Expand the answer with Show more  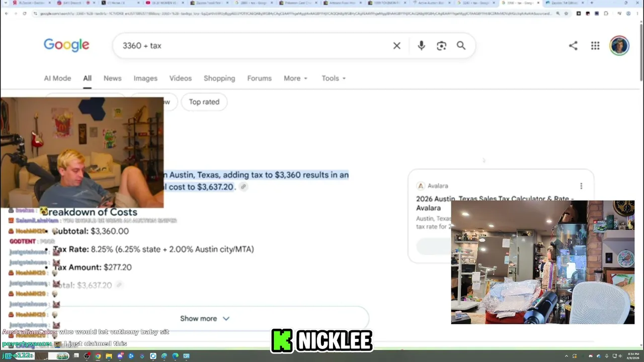(x=205, y=319)
